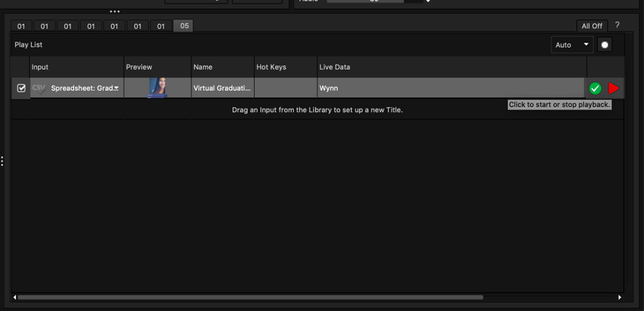Click the left arrow of the horizontal scrollbar
644x311 pixels.
[x=14, y=297]
